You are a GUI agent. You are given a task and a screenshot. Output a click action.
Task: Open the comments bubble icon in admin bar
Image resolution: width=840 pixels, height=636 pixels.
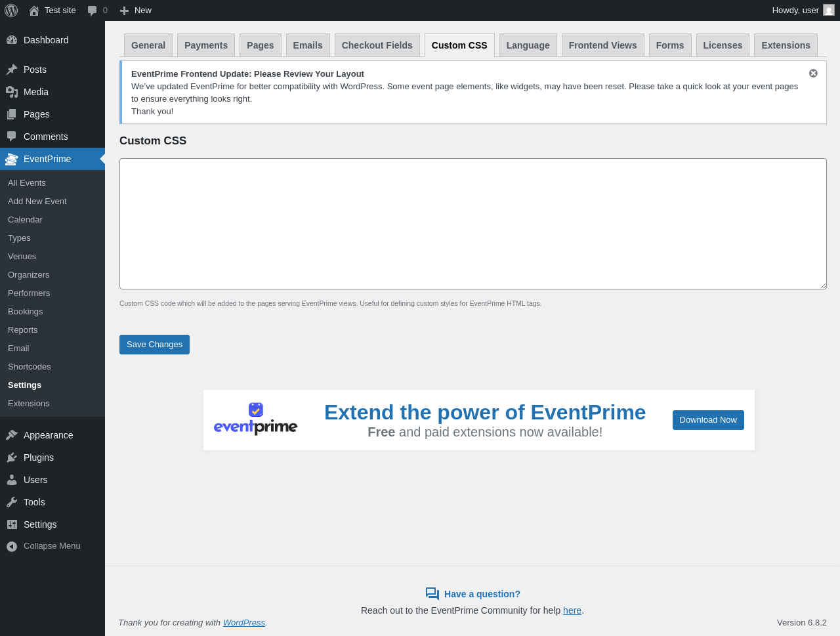pos(93,11)
